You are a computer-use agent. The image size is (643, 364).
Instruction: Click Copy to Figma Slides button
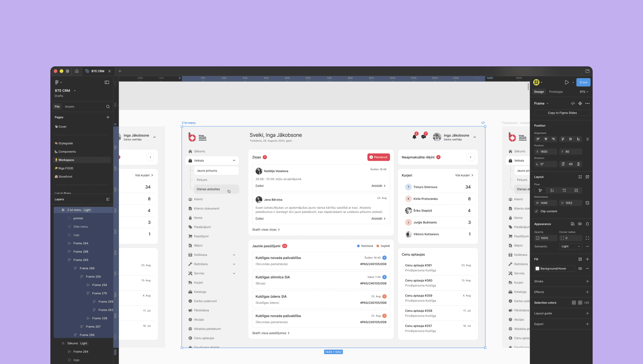pos(562,113)
